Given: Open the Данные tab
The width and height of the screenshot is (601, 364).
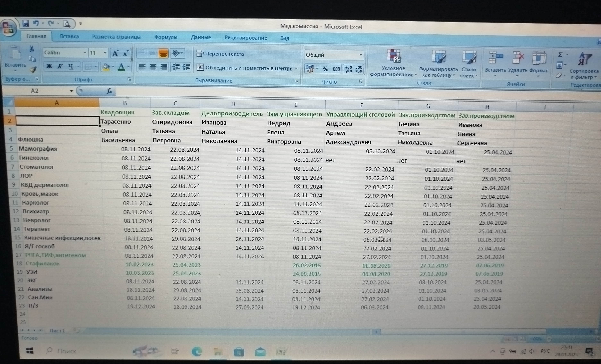Looking at the screenshot, I should pos(200,38).
